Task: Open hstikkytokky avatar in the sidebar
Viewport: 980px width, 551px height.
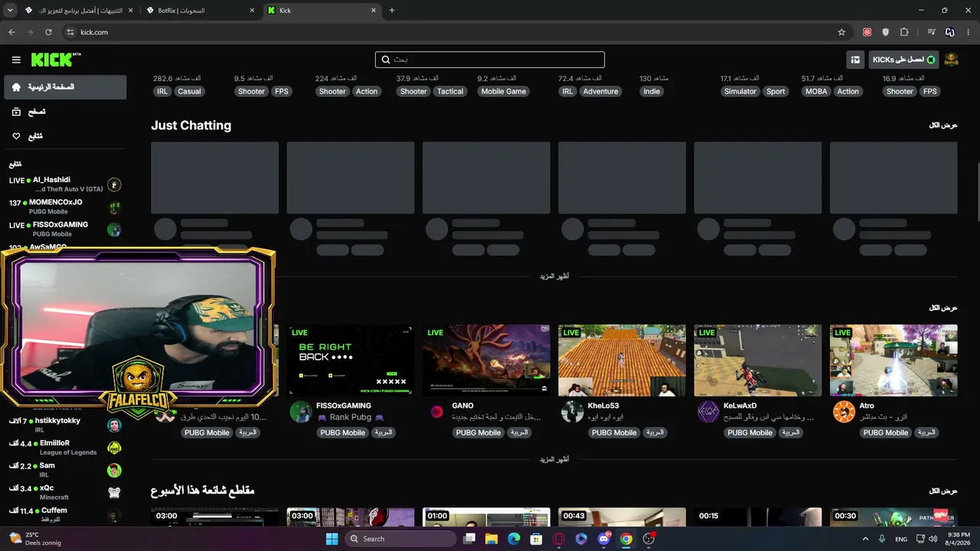Action: tap(114, 425)
